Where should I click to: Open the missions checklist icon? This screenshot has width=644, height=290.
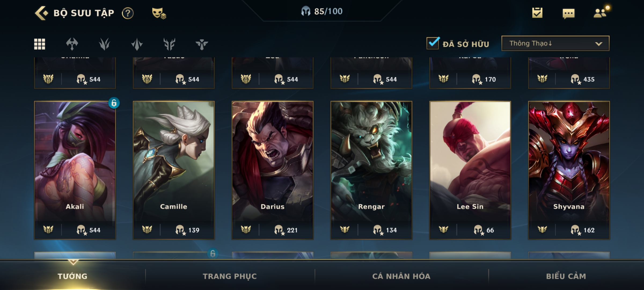tap(537, 13)
